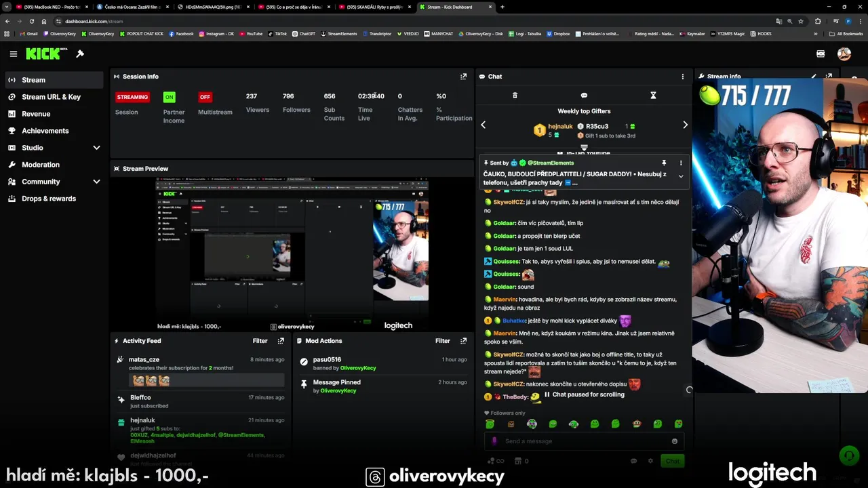Click the Kick logo in the header
Image resolution: width=868 pixels, height=488 pixels.
47,54
